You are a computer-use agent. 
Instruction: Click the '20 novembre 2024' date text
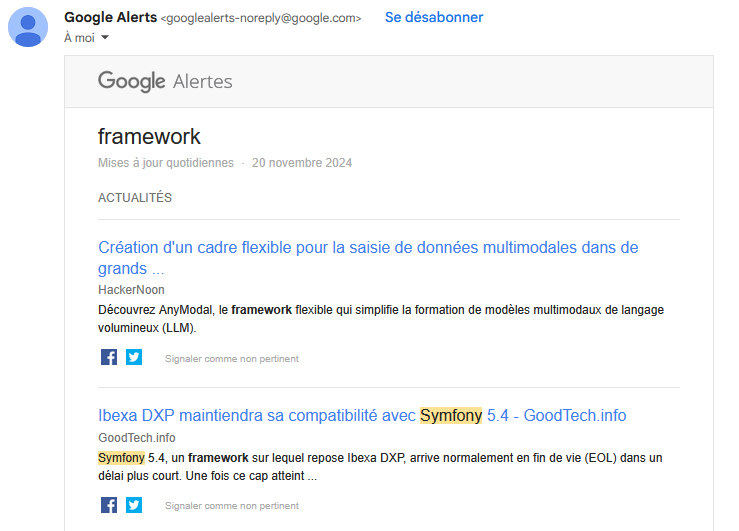302,163
